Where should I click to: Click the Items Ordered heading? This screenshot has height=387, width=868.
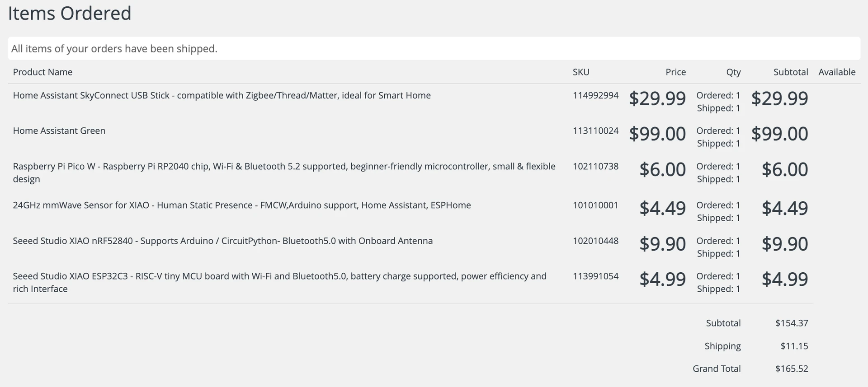point(70,13)
